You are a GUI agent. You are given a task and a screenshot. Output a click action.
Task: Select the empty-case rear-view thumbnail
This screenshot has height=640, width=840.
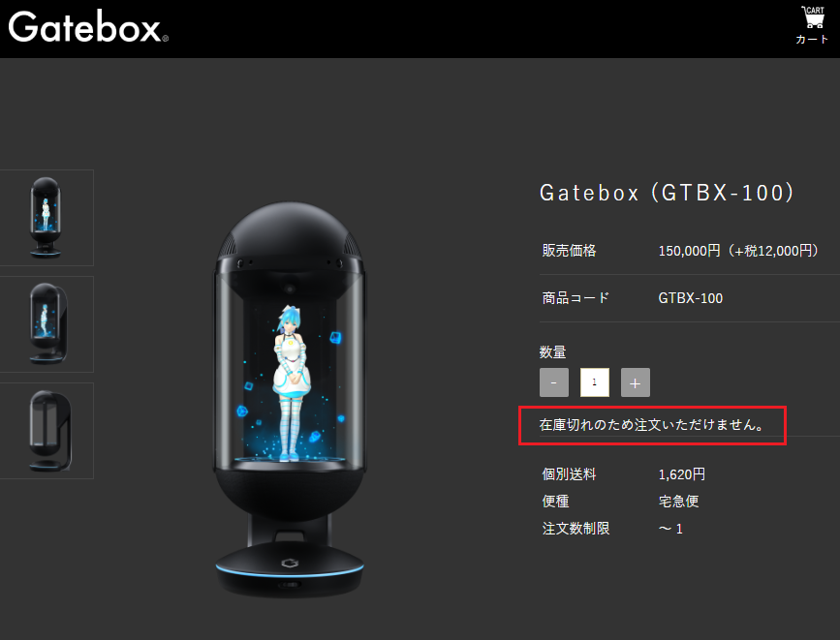coord(47,431)
